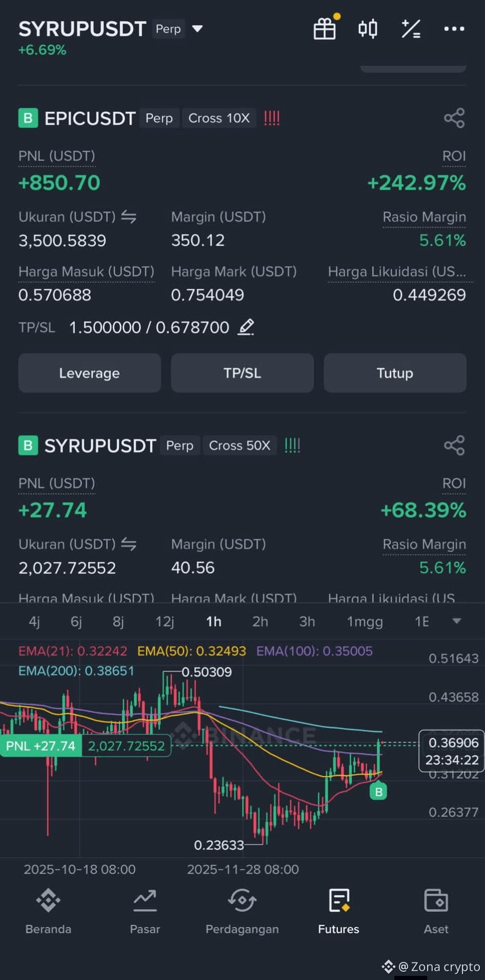
Task: Open the futures calculator icon
Action: (x=411, y=29)
